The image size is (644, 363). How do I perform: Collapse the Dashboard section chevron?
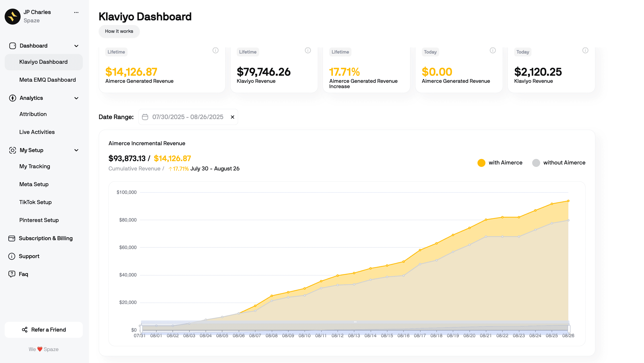coord(76,46)
